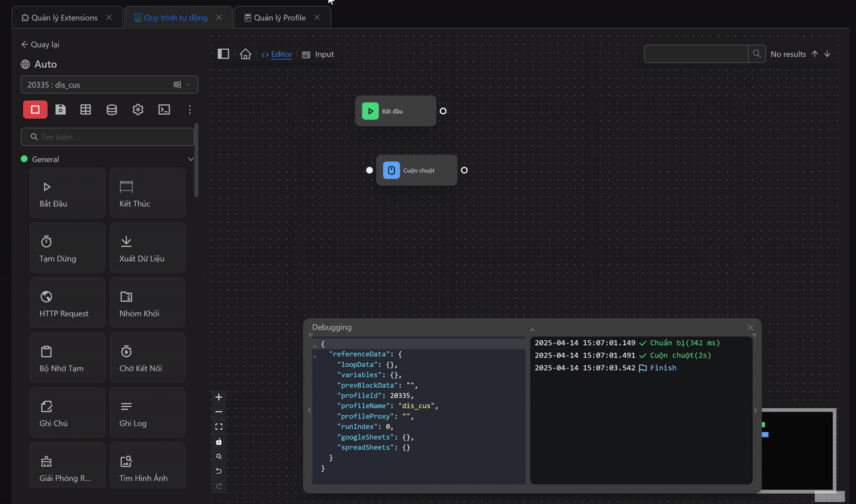Click Quay lại back link
856x504 pixels.
coord(40,44)
